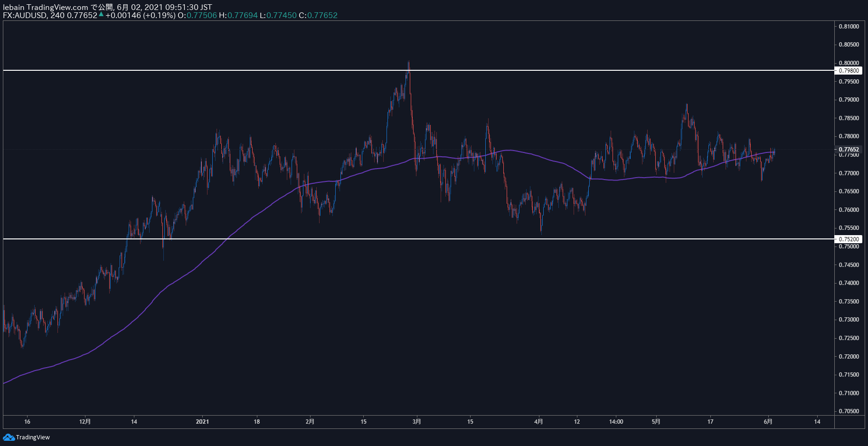Click the 2021 label on time axis
This screenshot has width=868, height=446.
(x=202, y=422)
